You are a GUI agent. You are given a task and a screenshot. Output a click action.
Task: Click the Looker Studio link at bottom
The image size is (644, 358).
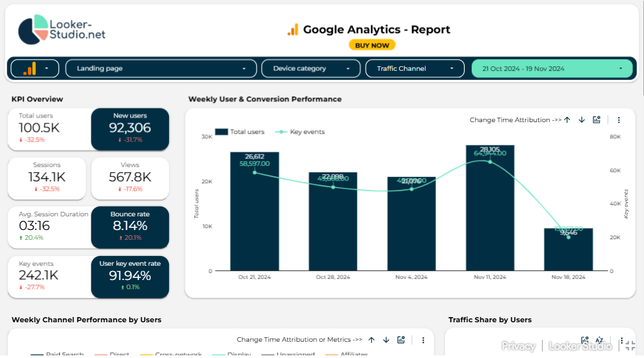pyautogui.click(x=580, y=346)
